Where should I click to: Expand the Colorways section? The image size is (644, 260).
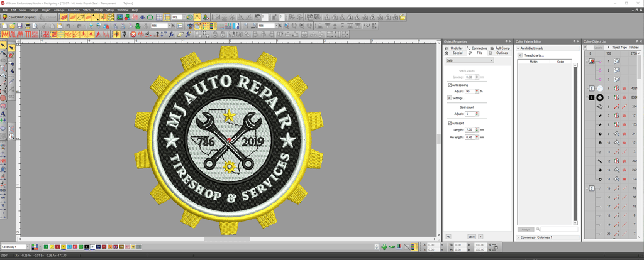tap(519, 237)
